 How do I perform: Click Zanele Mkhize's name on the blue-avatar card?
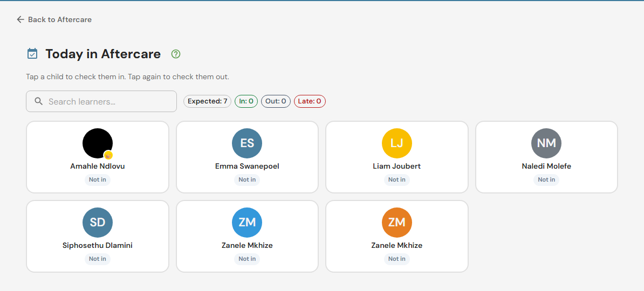click(247, 246)
